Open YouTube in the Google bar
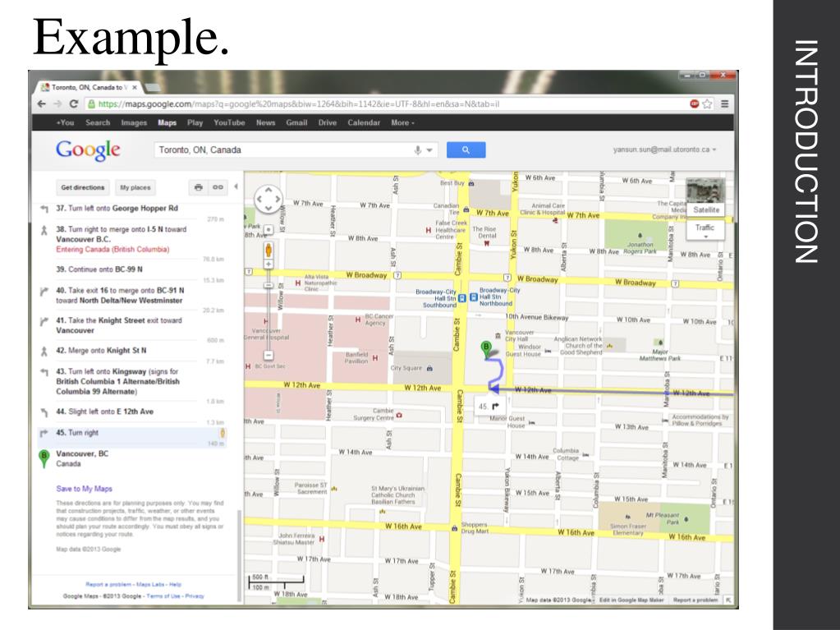The height and width of the screenshot is (630, 840). (x=229, y=122)
